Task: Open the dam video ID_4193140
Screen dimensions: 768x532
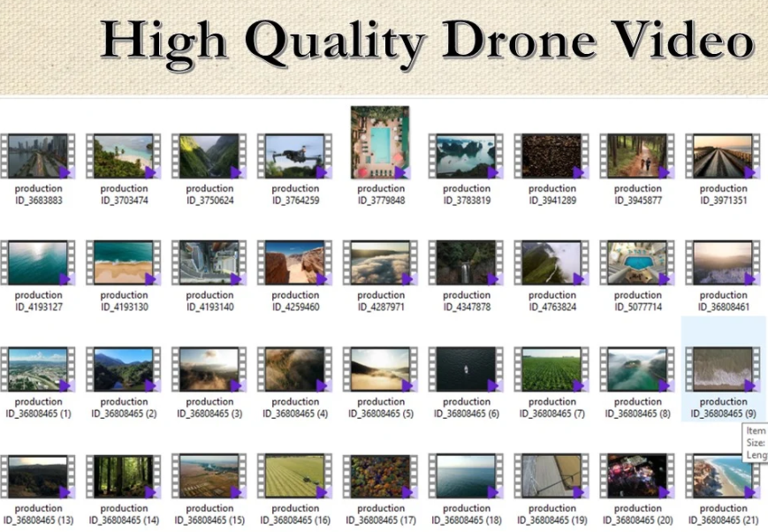Action: point(209,265)
